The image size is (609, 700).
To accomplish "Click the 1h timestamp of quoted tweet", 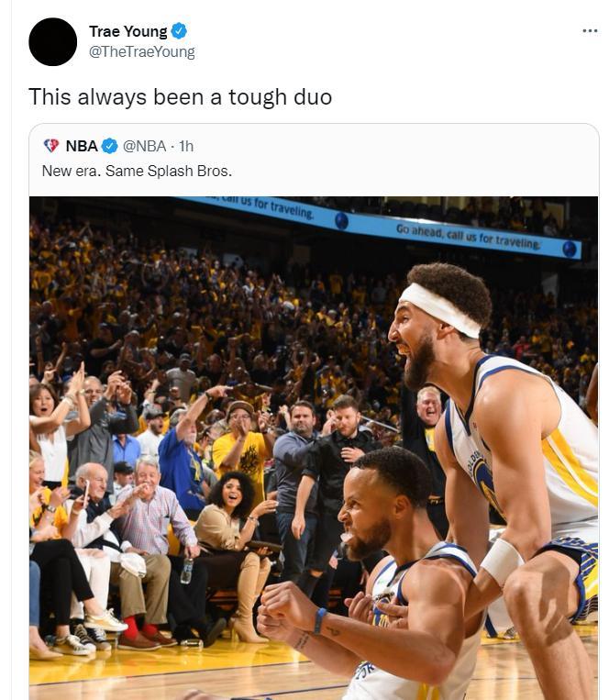I will [x=186, y=146].
